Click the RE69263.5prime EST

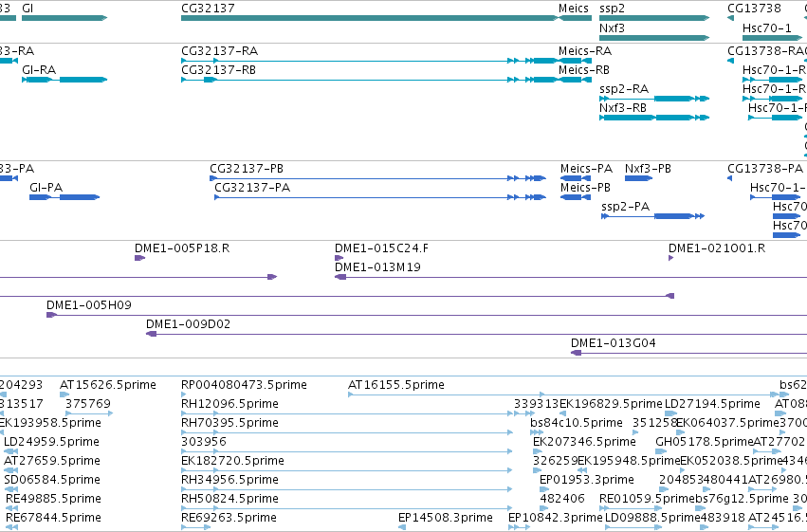195,527
